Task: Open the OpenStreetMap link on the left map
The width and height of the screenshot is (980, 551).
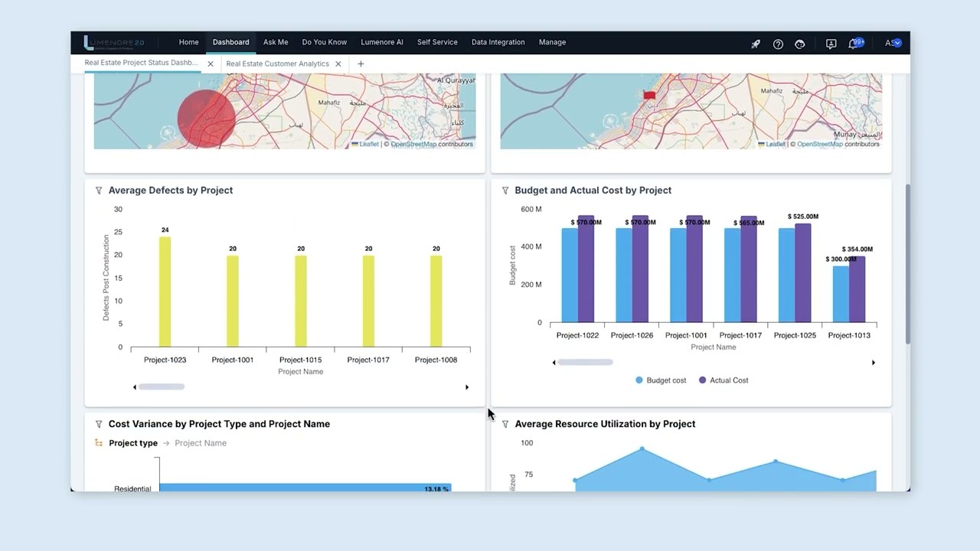Action: (x=413, y=144)
